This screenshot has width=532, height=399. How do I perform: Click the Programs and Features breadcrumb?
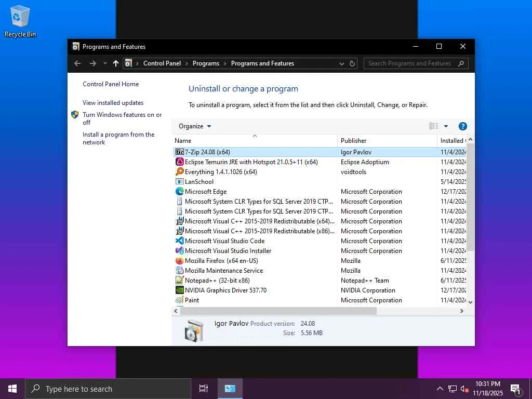[262, 63]
